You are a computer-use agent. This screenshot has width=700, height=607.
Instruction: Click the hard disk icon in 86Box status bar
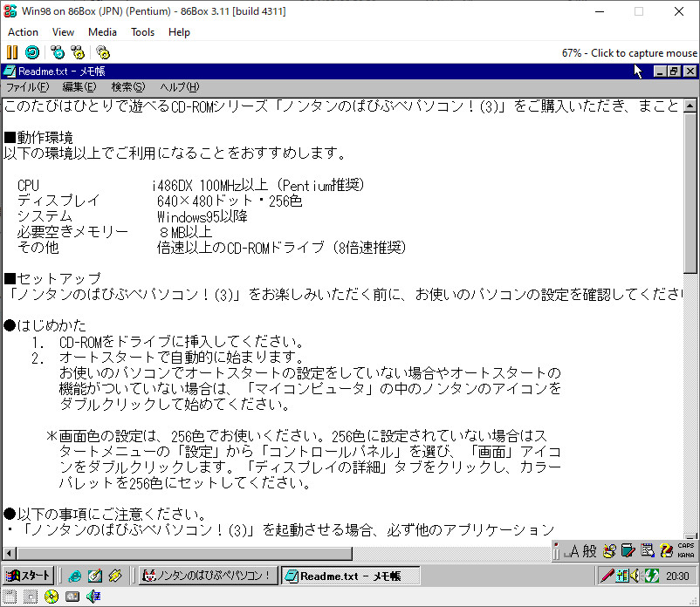point(72,597)
